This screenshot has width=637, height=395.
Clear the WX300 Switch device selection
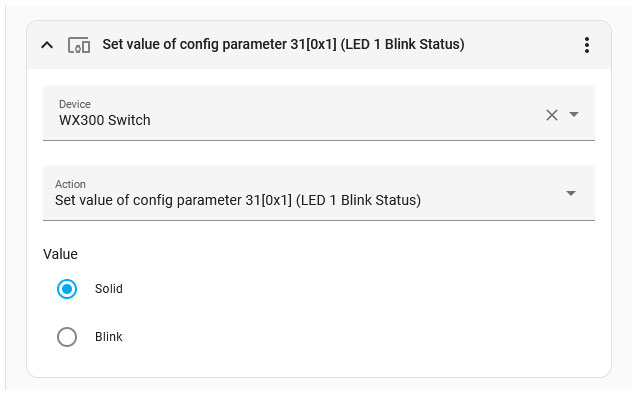click(x=552, y=115)
